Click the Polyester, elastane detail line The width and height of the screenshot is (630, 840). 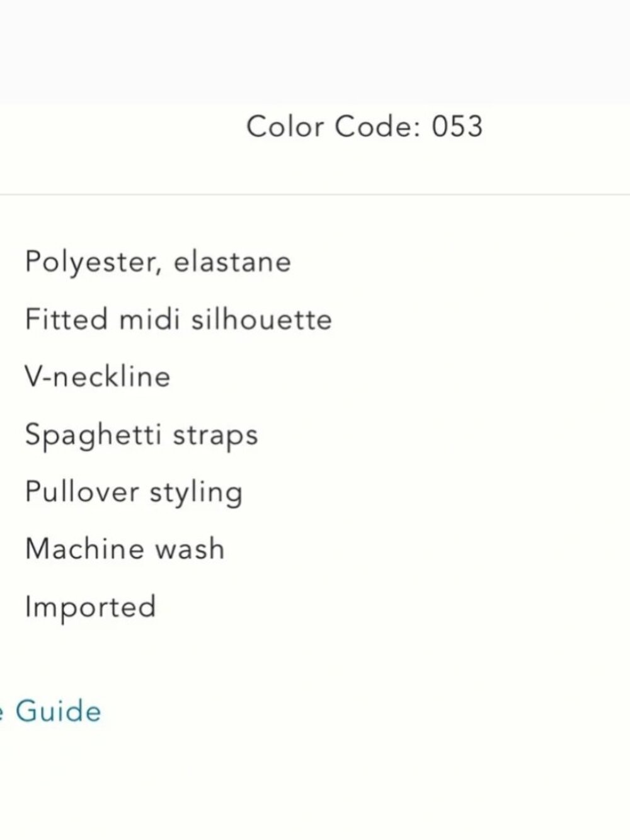[157, 262]
